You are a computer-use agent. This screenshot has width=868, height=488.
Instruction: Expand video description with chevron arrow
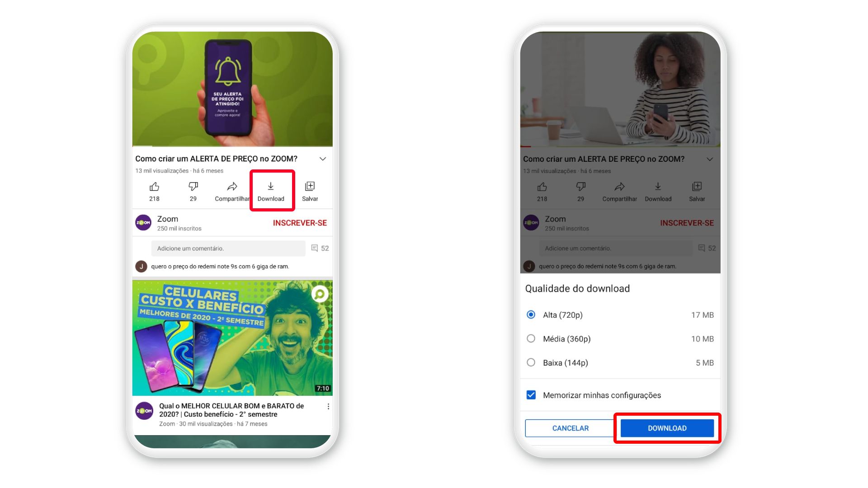(x=323, y=159)
